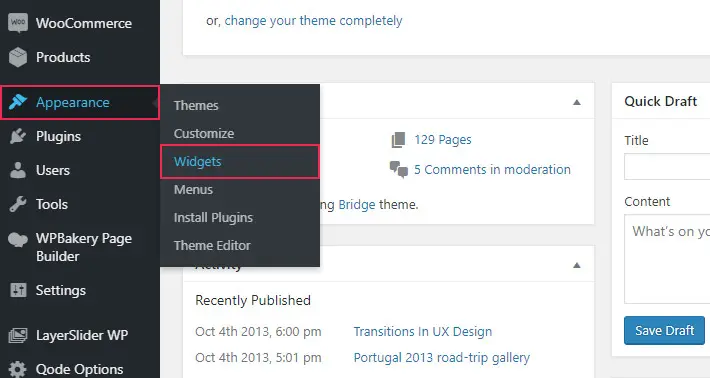The height and width of the screenshot is (378, 710).
Task: Click the Tools wrench icon
Action: point(18,204)
